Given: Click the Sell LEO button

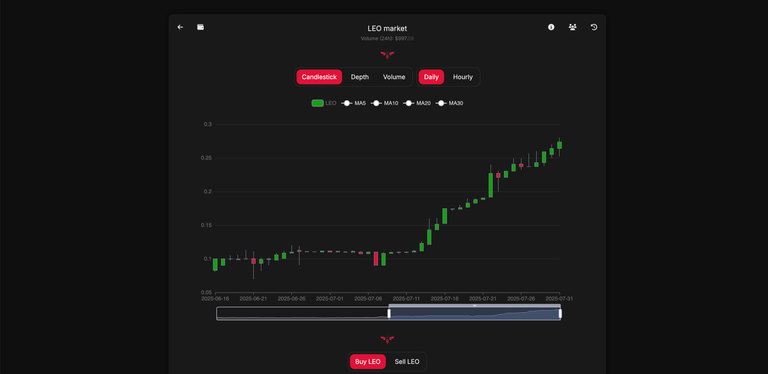Looking at the screenshot, I should [407, 362].
